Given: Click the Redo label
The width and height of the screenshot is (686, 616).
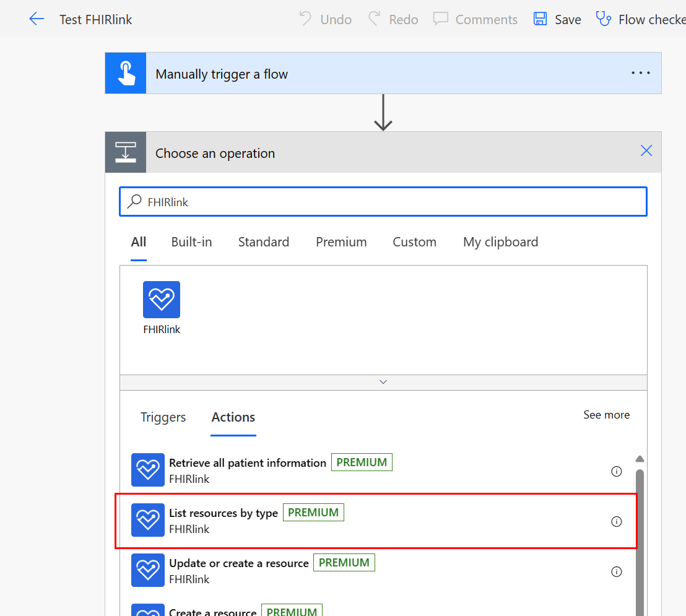Looking at the screenshot, I should coord(404,20).
